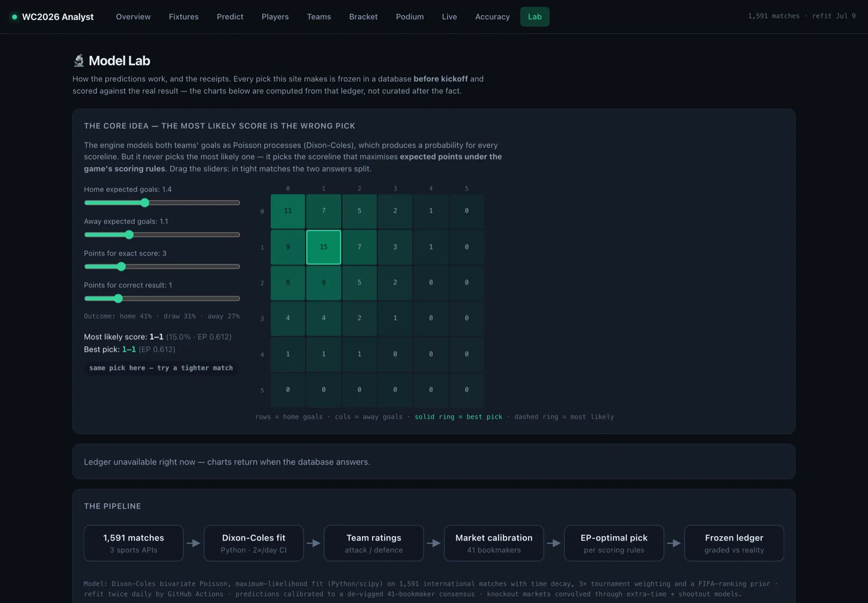Click the 1–3 heatmap cell showing 3
Screen dimensions: 868x603
395,247
